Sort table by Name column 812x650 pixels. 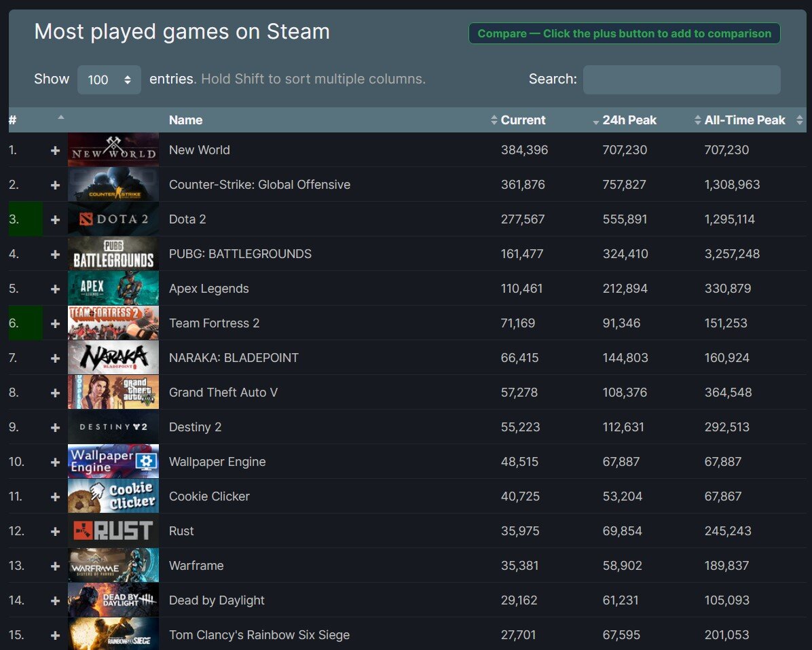186,120
